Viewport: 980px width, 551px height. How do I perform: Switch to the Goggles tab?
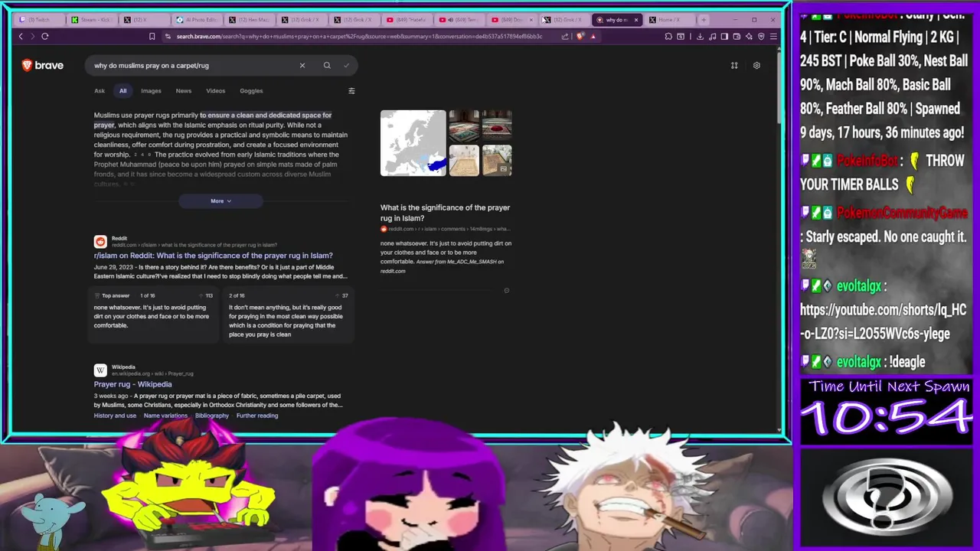click(251, 90)
